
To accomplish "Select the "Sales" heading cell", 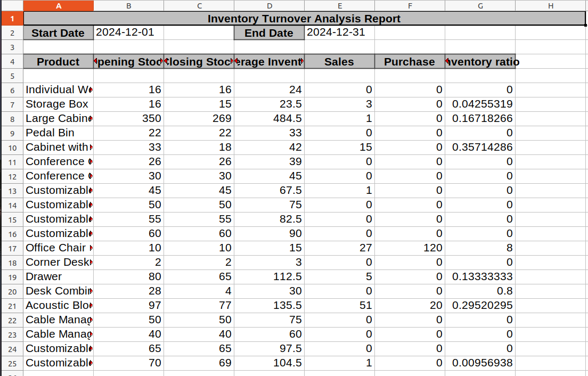I will [339, 61].
